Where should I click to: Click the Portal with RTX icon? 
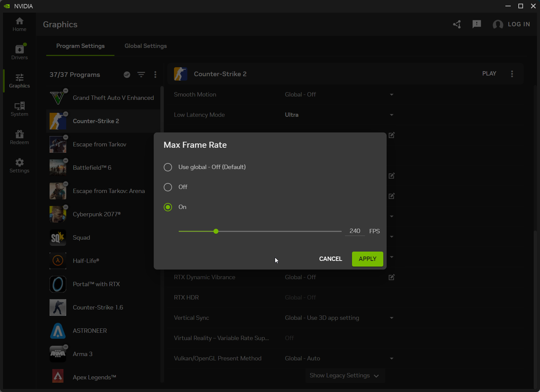point(58,284)
